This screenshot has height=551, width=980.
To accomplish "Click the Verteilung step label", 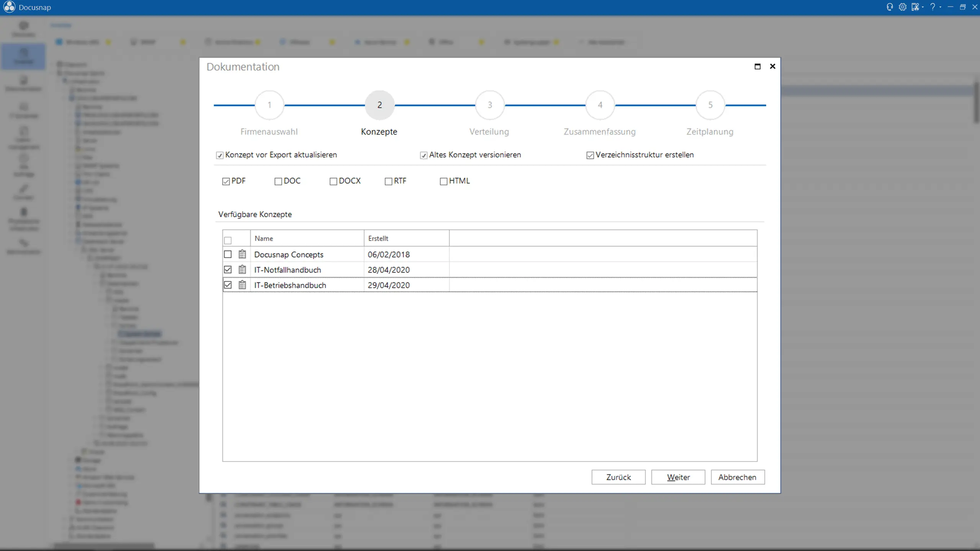I will (489, 132).
